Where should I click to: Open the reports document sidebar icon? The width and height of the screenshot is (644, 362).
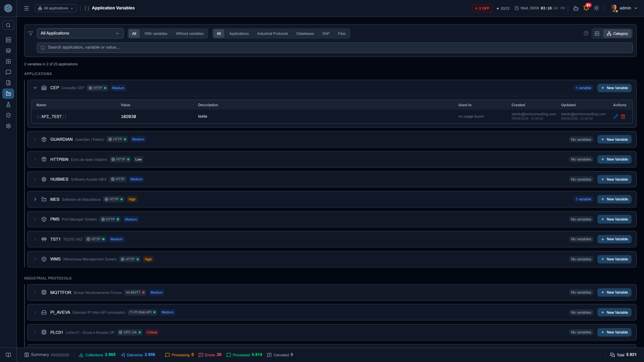8,83
